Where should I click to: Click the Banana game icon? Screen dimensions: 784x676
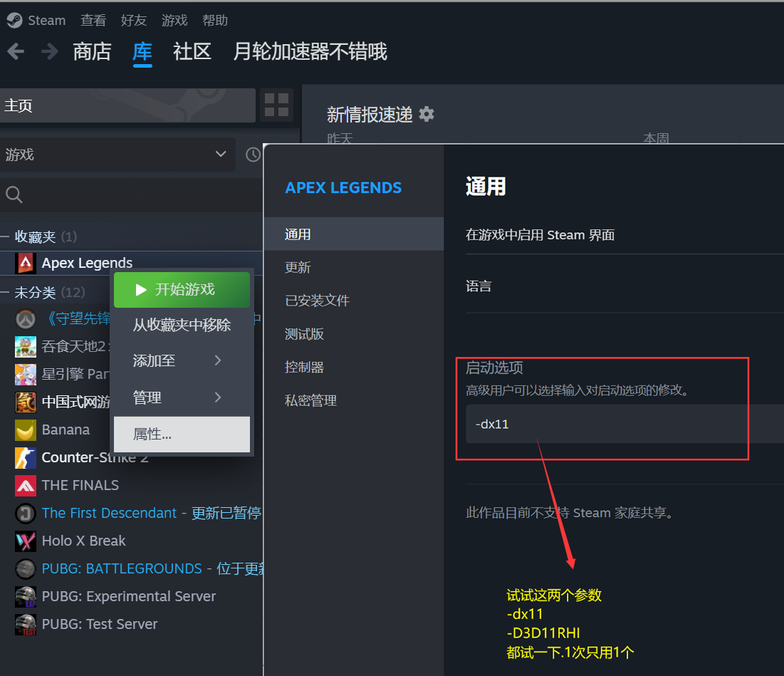[26, 430]
